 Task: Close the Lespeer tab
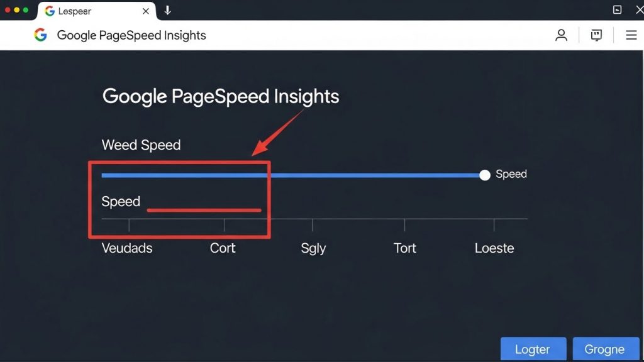pyautogui.click(x=145, y=11)
